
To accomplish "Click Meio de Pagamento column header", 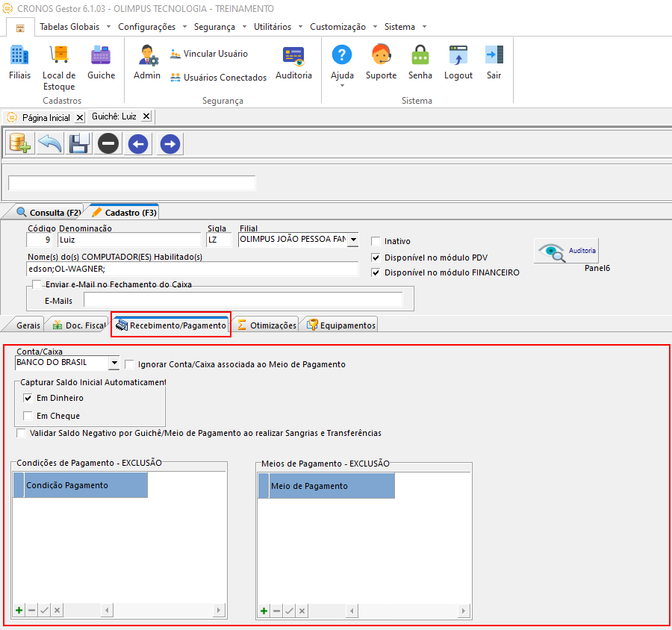I will click(332, 486).
